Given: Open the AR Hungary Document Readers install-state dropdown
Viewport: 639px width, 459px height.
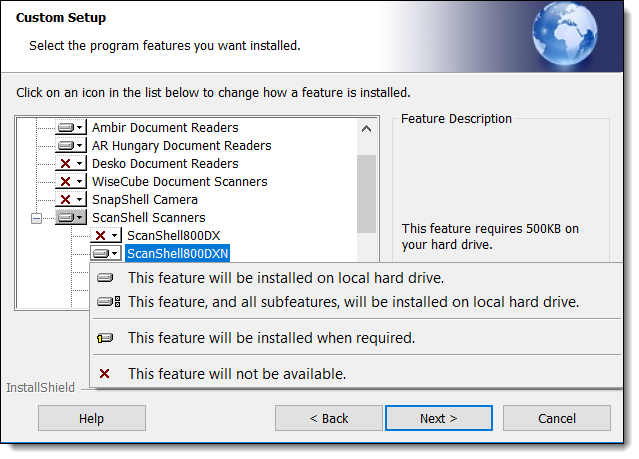Looking at the screenshot, I should coord(71,146).
